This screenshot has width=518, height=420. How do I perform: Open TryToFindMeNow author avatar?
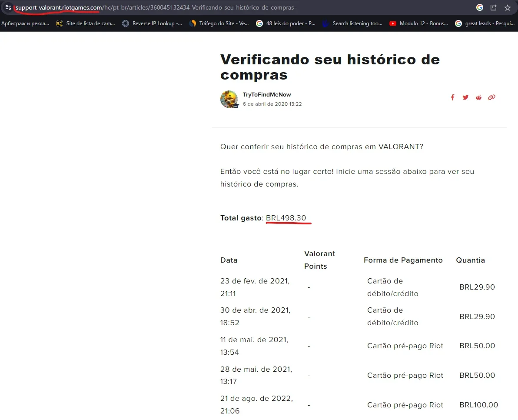pos(229,99)
